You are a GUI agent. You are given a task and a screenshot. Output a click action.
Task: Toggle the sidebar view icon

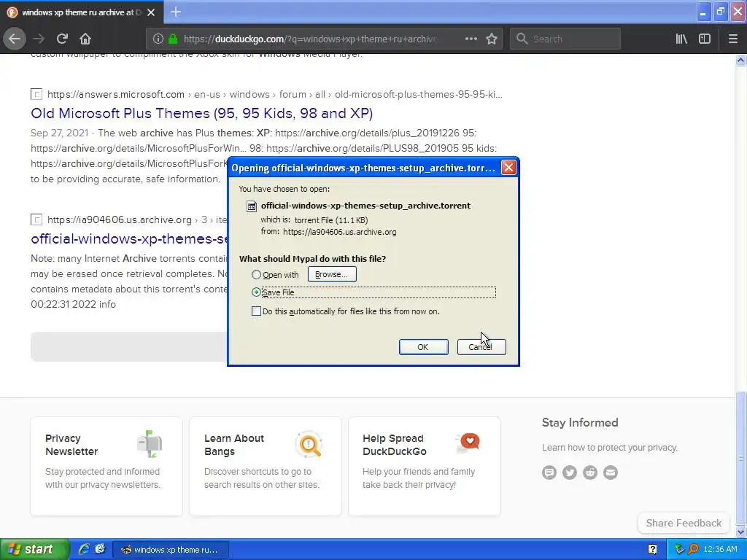(x=705, y=39)
